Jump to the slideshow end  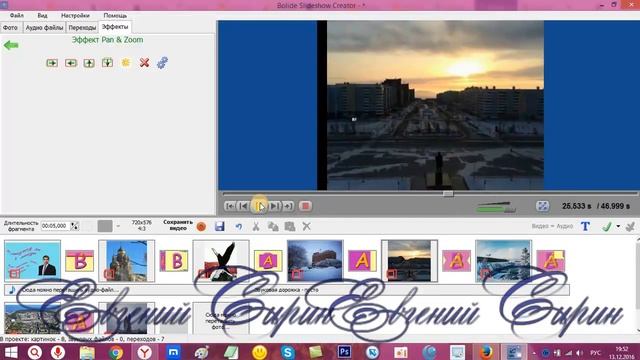[288, 206]
